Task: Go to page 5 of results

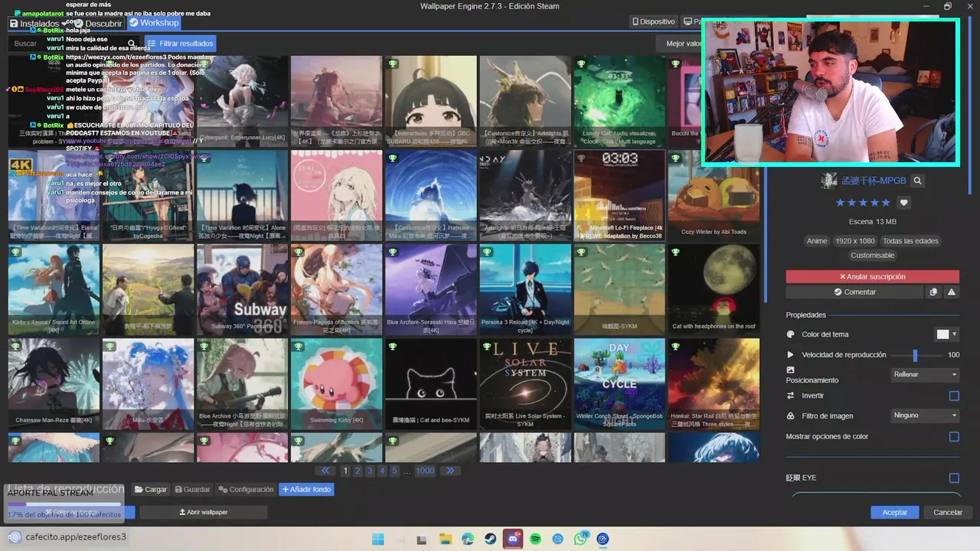Action: pyautogui.click(x=394, y=471)
